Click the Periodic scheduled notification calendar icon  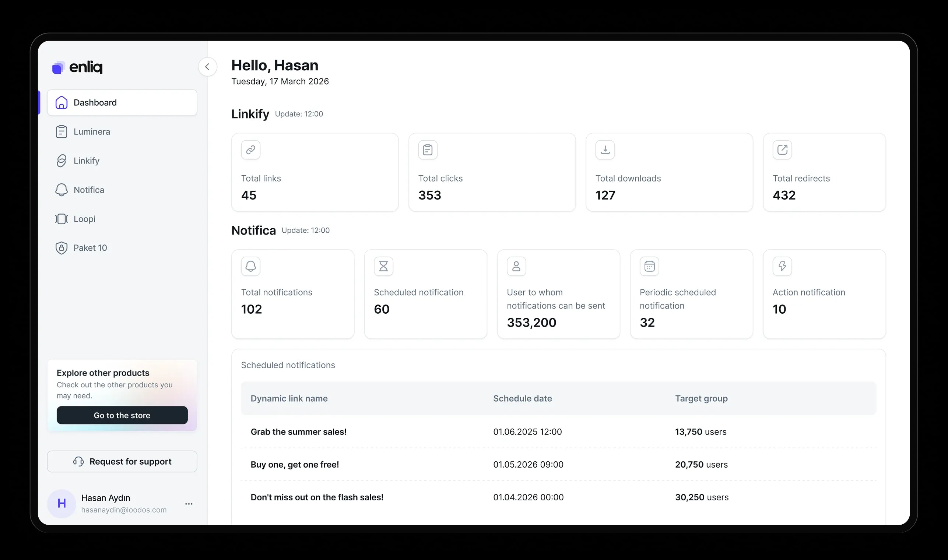point(649,267)
